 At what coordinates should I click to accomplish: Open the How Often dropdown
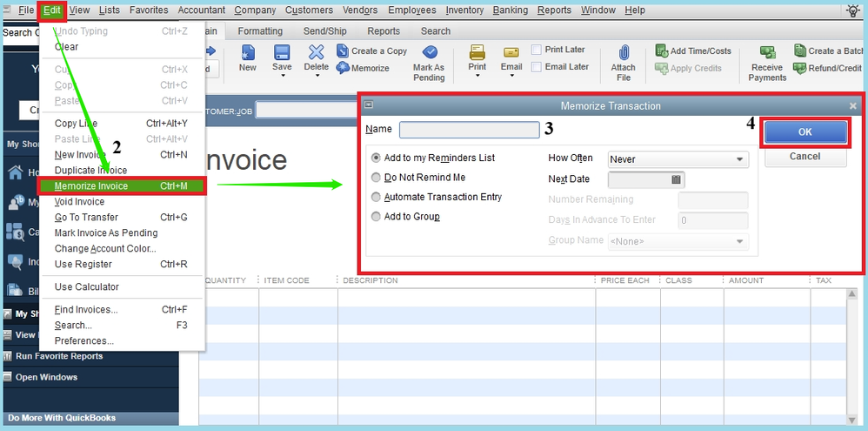coord(678,159)
